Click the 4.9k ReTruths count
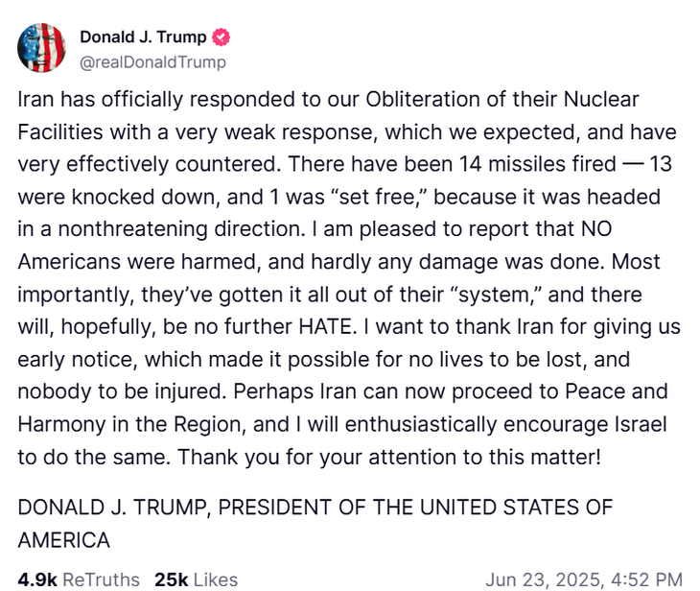 [37, 579]
